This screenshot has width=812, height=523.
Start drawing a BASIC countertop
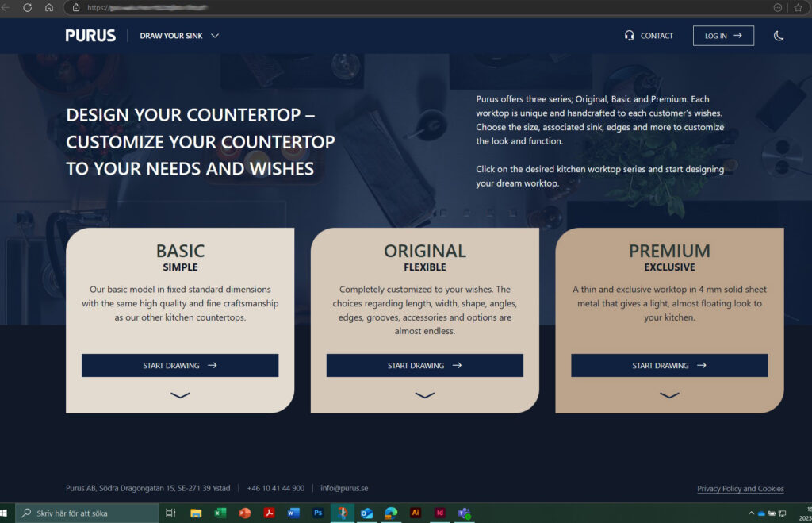click(x=180, y=366)
